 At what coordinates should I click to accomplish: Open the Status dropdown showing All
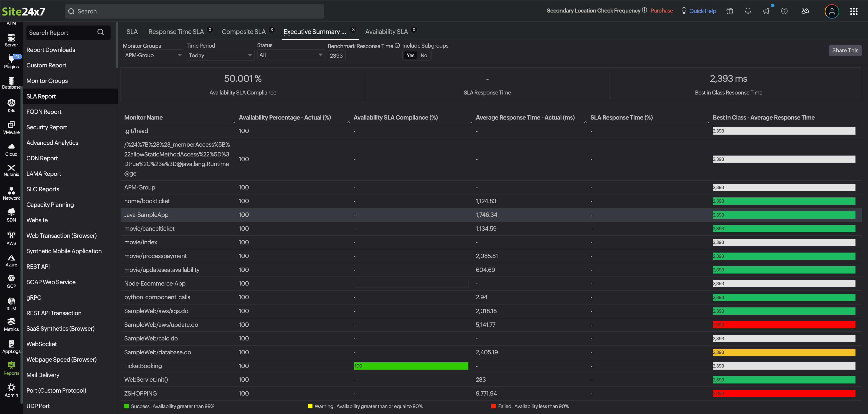pos(291,55)
